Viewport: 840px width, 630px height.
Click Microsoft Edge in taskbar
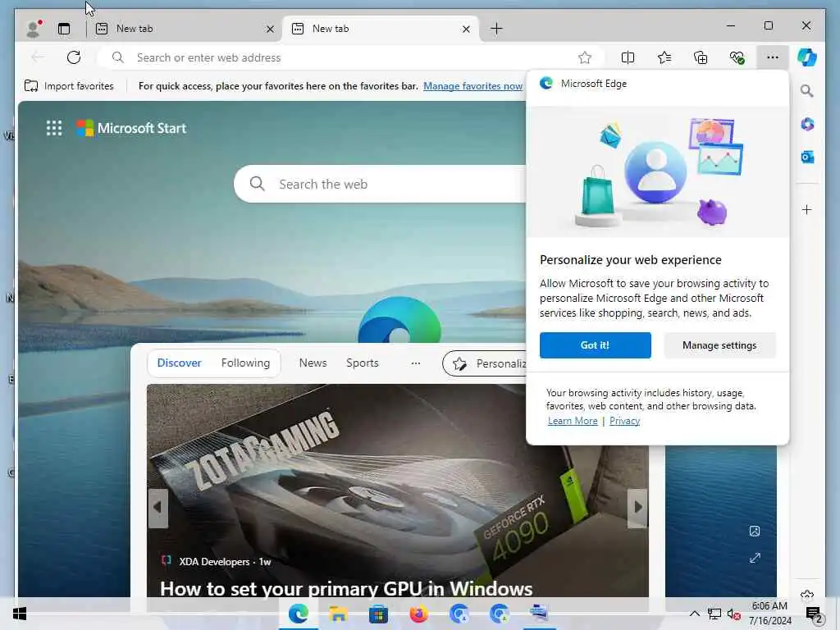tap(299, 614)
